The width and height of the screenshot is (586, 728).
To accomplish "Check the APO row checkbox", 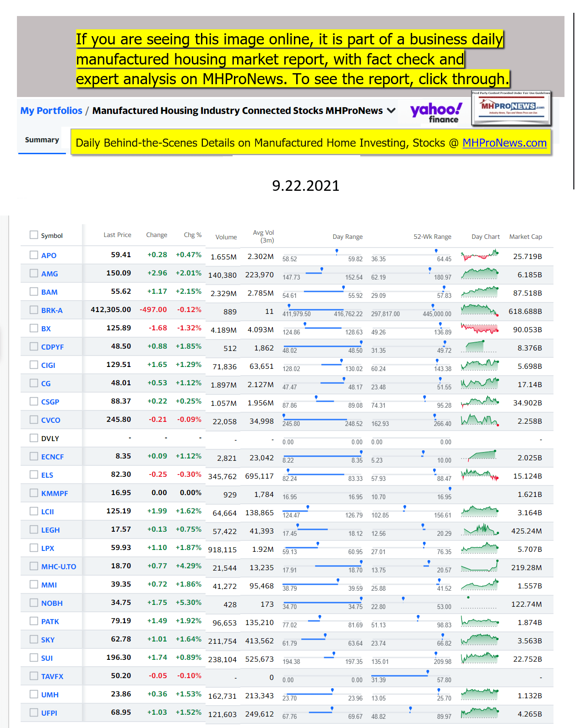I will tap(34, 255).
